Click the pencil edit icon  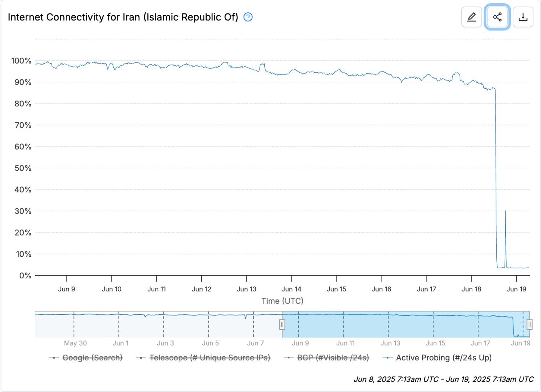471,17
